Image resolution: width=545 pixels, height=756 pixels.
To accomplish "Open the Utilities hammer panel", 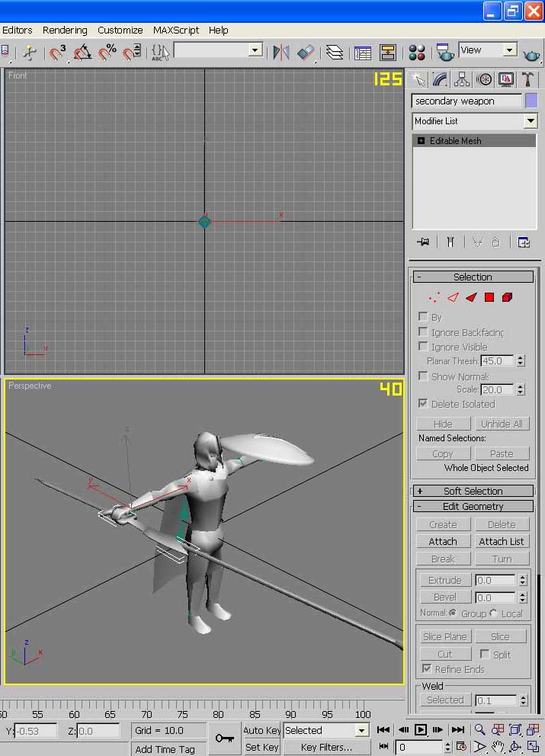I will tap(527, 79).
